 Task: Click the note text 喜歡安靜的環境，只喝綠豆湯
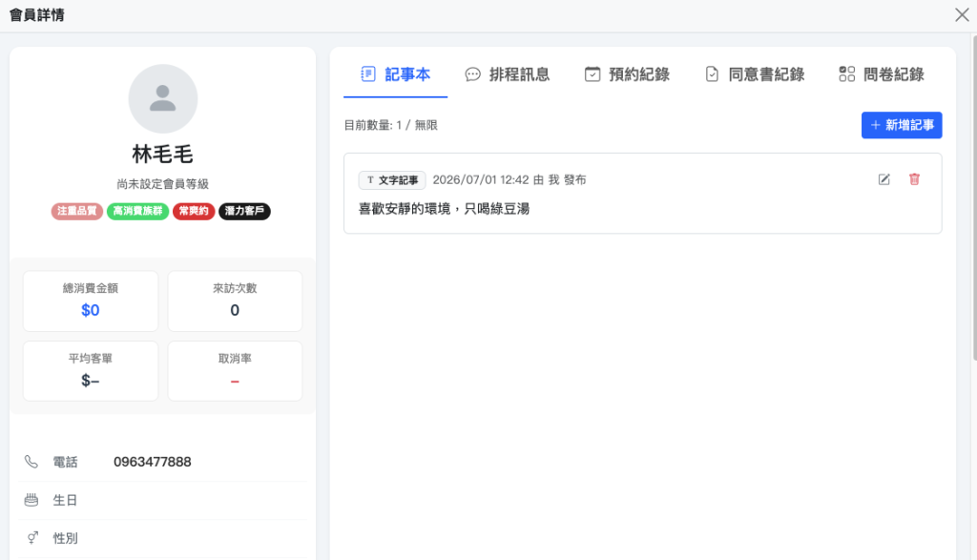pyautogui.click(x=445, y=209)
